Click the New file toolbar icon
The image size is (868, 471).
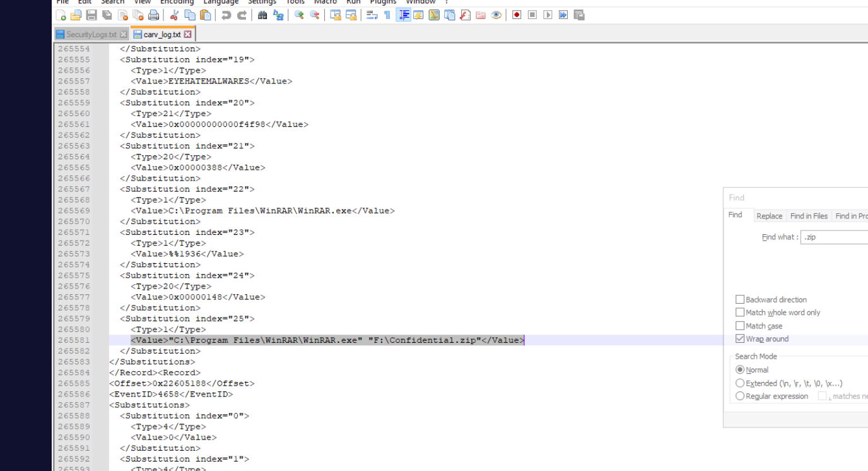[61, 15]
